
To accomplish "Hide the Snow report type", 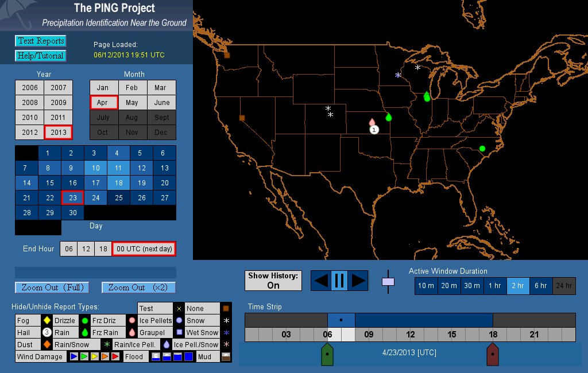I will coord(195,321).
